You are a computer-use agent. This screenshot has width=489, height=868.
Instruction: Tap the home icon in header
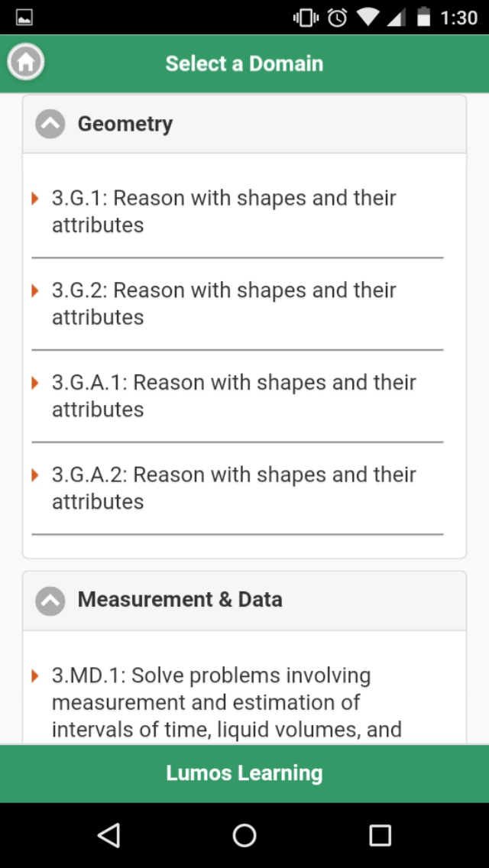click(26, 63)
